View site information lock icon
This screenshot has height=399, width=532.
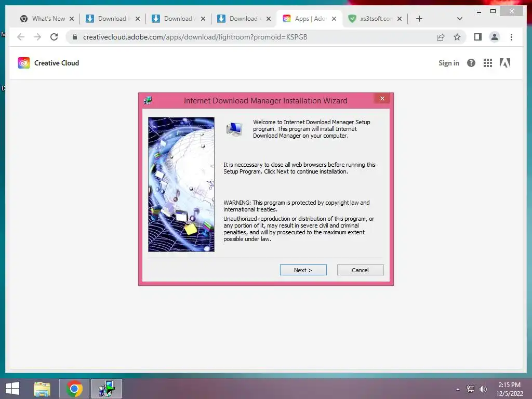tap(75, 37)
